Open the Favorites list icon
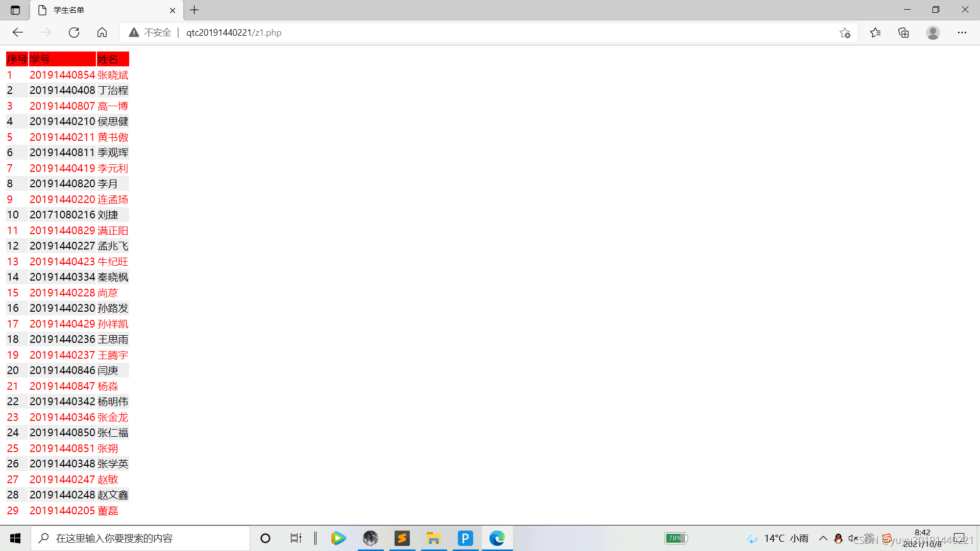 (875, 33)
